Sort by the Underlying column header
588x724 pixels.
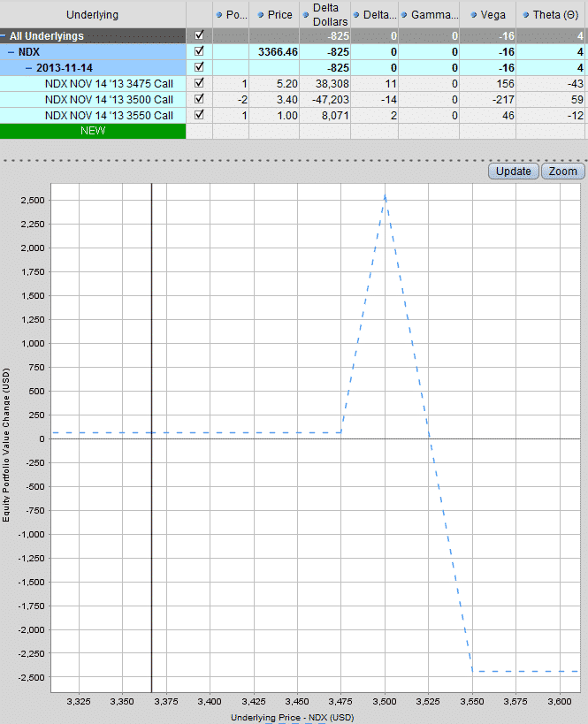click(x=93, y=14)
